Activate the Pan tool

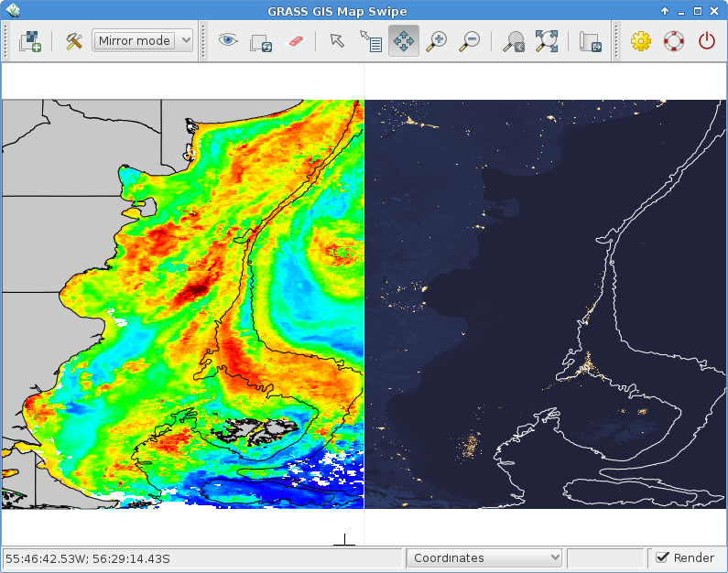point(404,41)
